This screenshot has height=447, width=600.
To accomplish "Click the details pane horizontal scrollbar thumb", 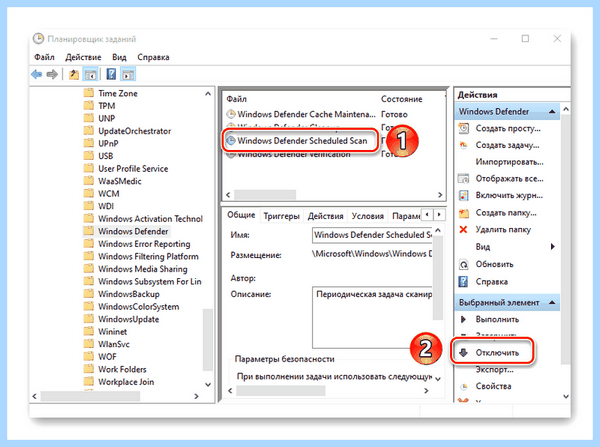I will 280,391.
